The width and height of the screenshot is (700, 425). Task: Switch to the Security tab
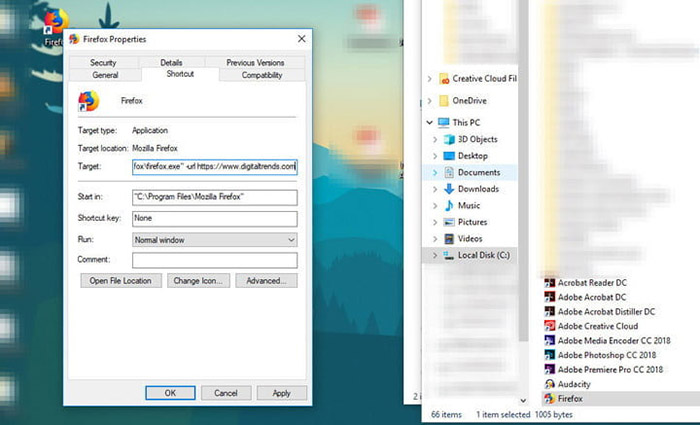pyautogui.click(x=103, y=62)
